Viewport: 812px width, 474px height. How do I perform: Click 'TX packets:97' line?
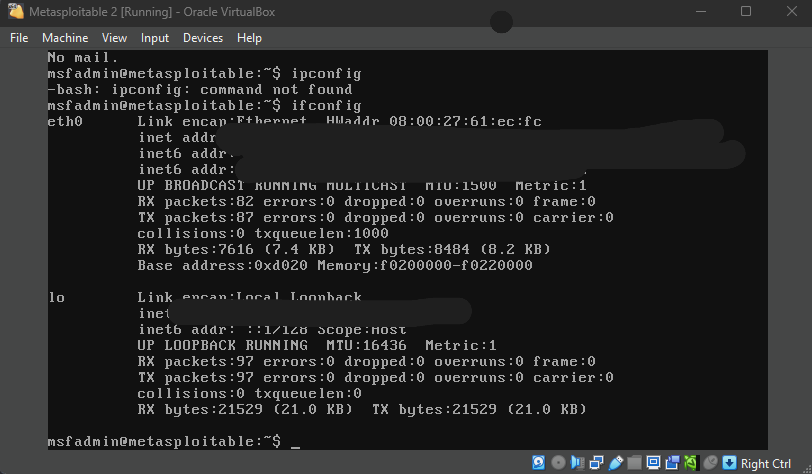point(375,378)
